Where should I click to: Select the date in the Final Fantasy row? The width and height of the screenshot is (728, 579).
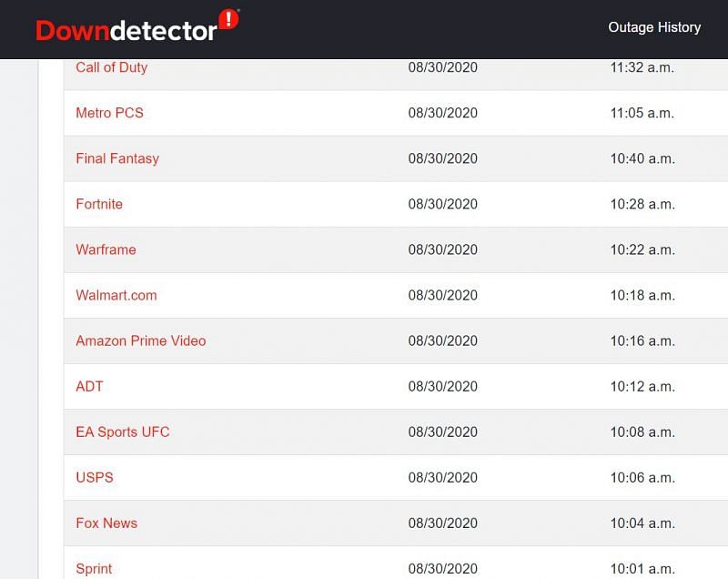(x=443, y=158)
